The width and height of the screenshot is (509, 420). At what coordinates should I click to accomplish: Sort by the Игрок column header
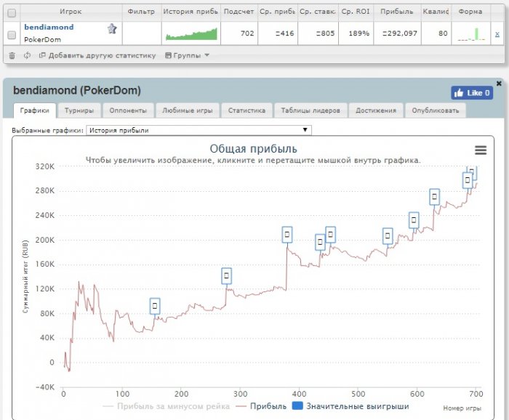point(71,12)
